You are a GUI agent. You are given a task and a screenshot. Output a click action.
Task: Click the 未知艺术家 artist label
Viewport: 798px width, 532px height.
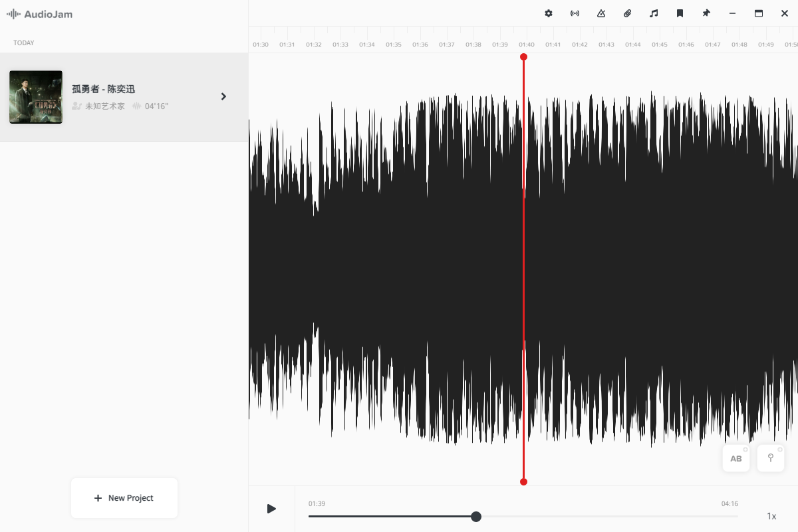click(105, 106)
